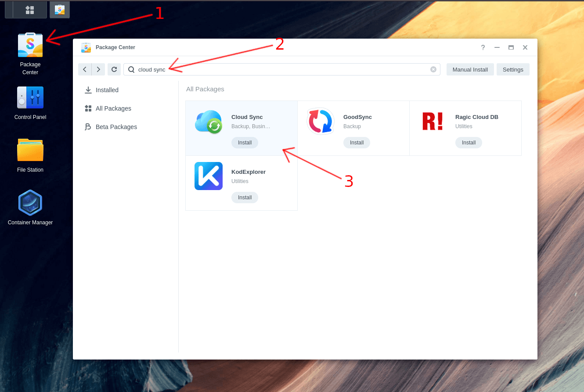This screenshot has height=392, width=584.
Task: Open Container Manager desktop icon
Action: pyautogui.click(x=30, y=203)
